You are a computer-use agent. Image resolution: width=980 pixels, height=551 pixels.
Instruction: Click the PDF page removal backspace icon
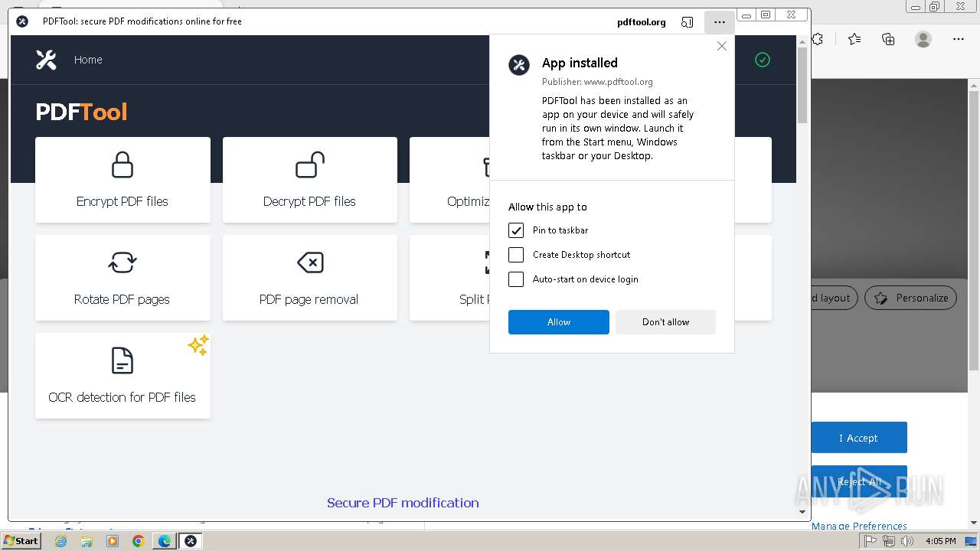click(x=309, y=262)
